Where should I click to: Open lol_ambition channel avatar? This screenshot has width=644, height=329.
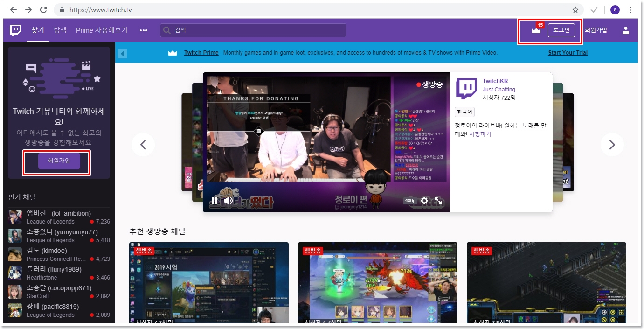(x=15, y=217)
